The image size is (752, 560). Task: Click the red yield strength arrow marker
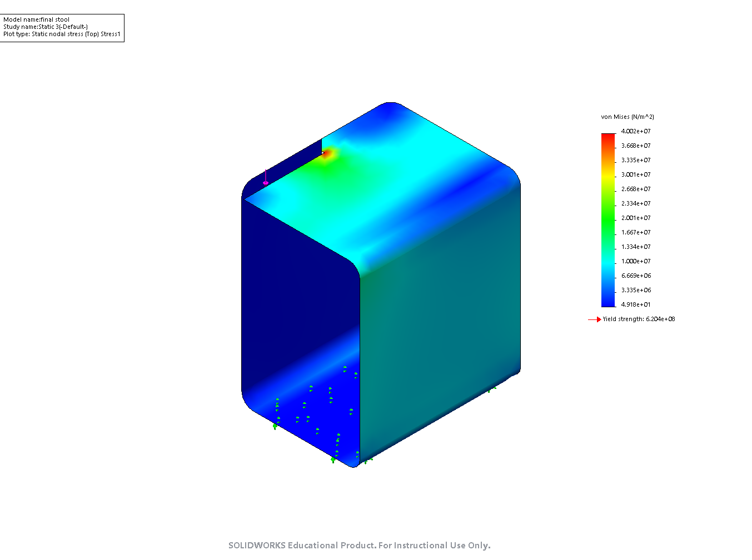click(x=595, y=319)
